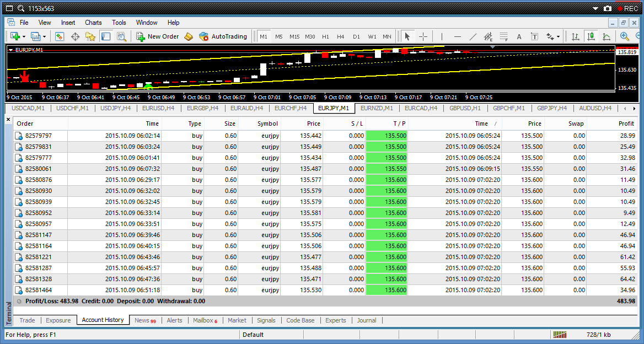Switch to the GBPUSD,H1 chart tab
The height and width of the screenshot is (344, 644).
tap(465, 108)
